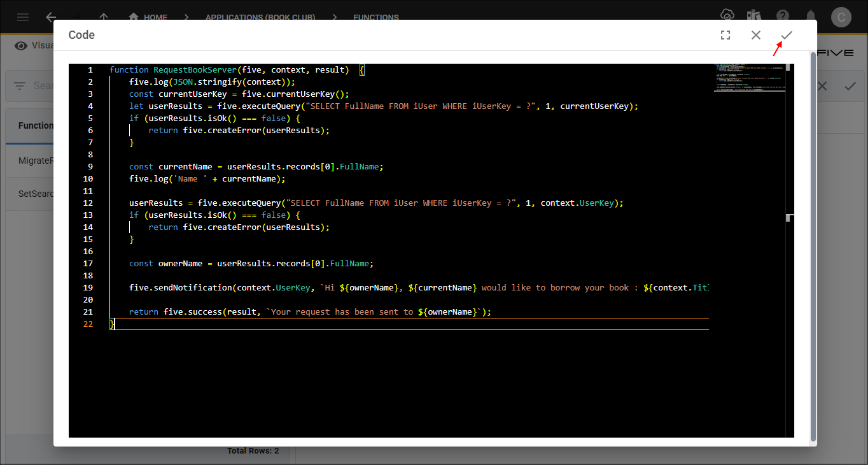
Task: Click the search field behind the dialog
Action: (43, 85)
